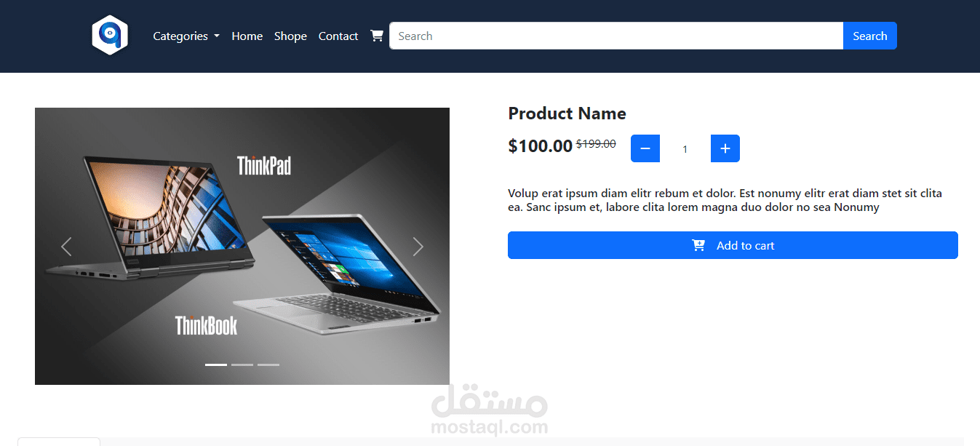Go to previous carousel slide arrow

coord(66,247)
